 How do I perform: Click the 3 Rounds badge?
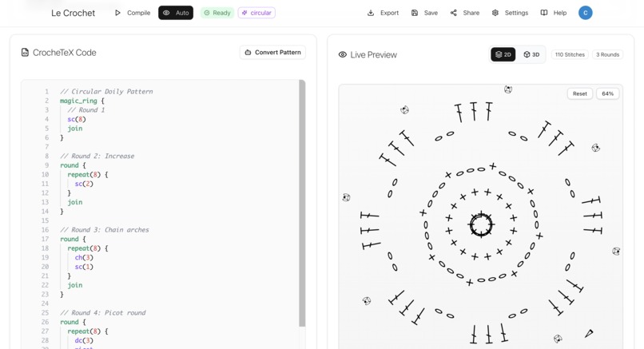click(607, 54)
